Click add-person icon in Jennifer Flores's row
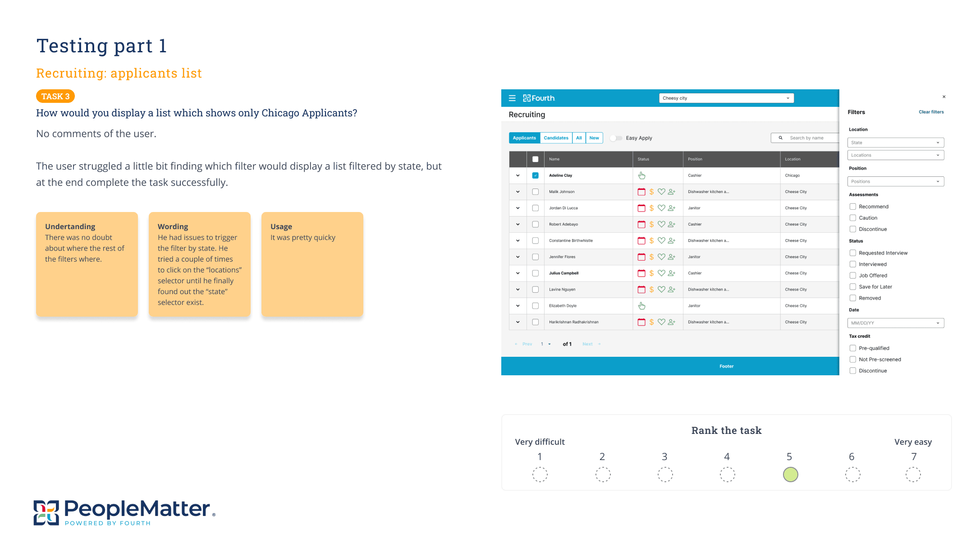980x553 pixels. [672, 257]
